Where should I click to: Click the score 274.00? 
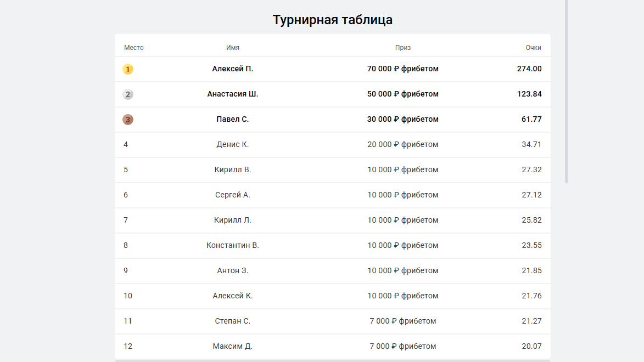[x=529, y=69]
